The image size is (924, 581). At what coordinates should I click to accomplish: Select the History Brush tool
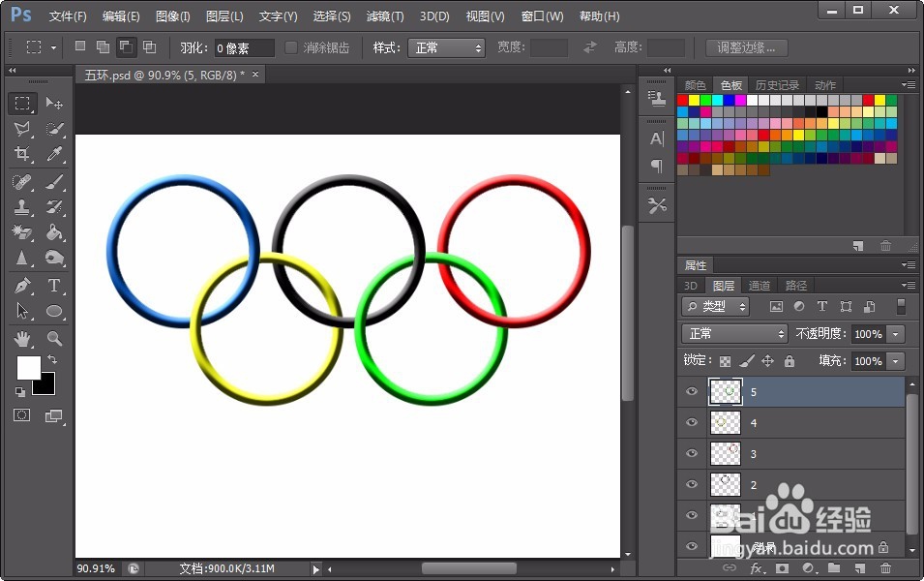pos(54,207)
